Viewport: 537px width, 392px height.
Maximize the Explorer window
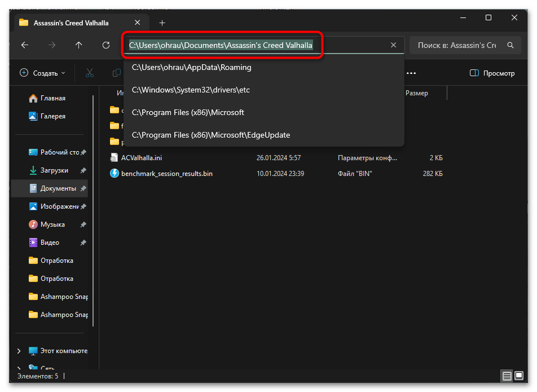coord(488,17)
